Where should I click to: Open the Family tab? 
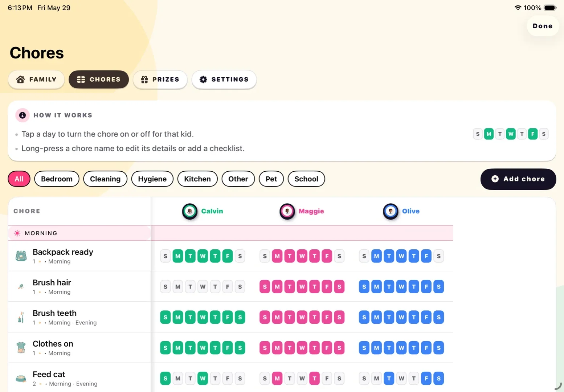pyautogui.click(x=36, y=79)
